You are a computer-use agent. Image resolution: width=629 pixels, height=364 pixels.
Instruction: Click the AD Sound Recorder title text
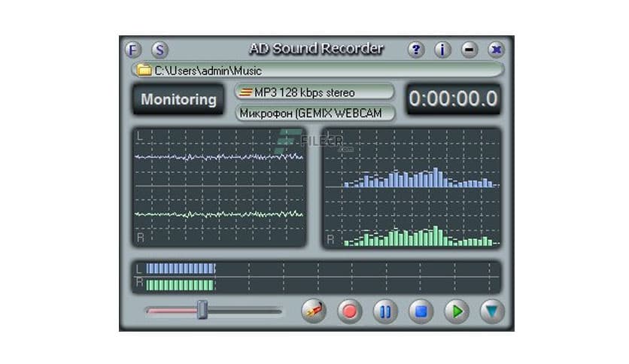tap(316, 49)
